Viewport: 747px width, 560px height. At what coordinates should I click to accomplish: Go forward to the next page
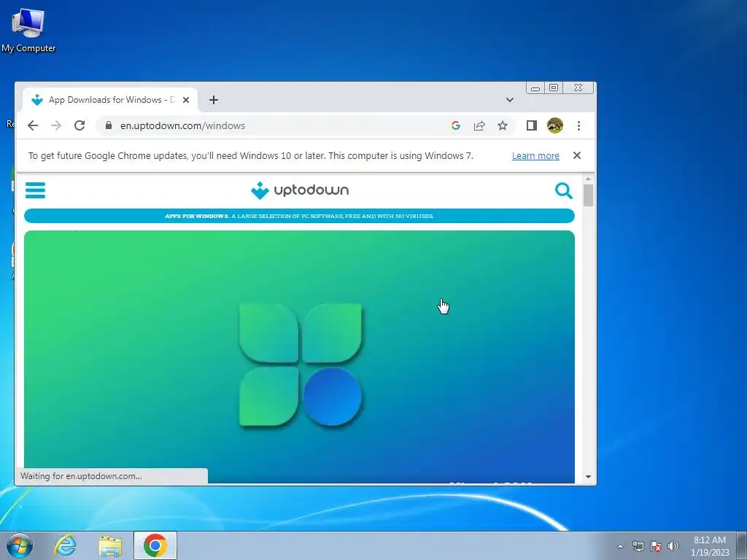pyautogui.click(x=56, y=125)
